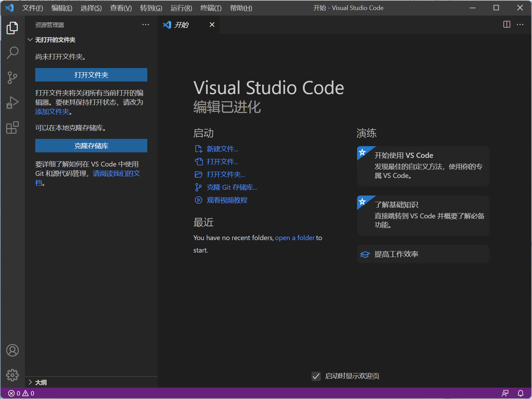
Task: Click the 新建文件... link
Action: 222,149
